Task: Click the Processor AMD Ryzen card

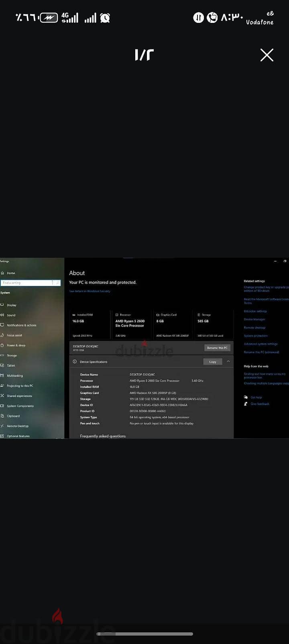Action: coord(132,325)
